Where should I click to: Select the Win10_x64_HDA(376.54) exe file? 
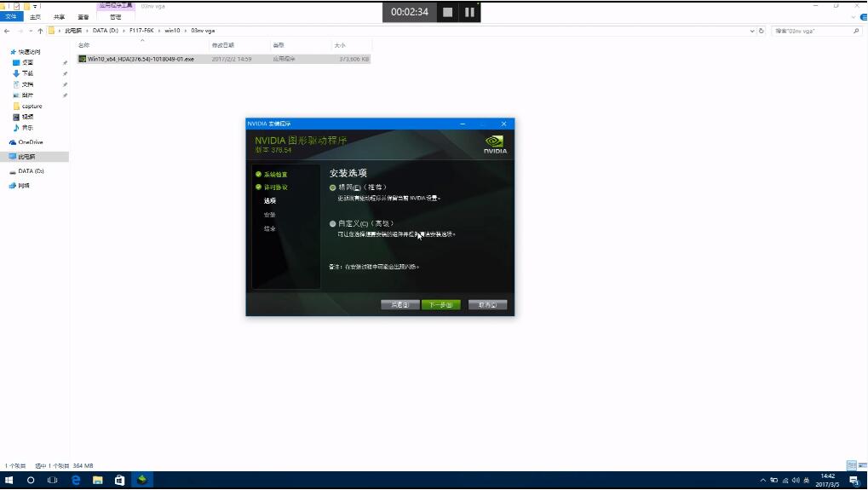(224, 59)
